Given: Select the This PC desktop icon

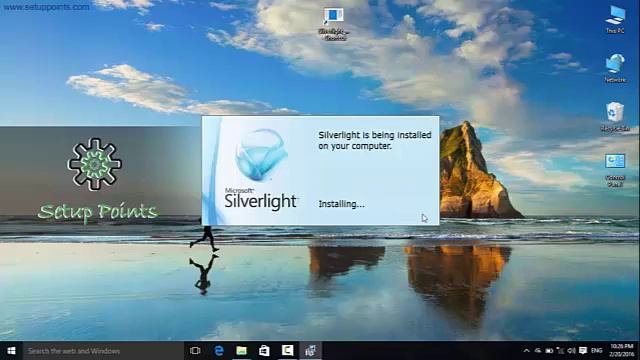Looking at the screenshot, I should click(615, 20).
